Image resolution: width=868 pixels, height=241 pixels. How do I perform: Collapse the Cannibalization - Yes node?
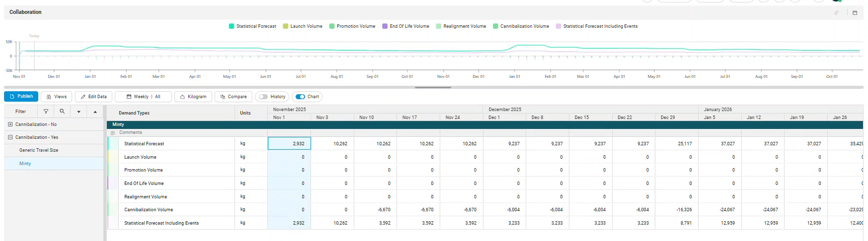(10, 137)
